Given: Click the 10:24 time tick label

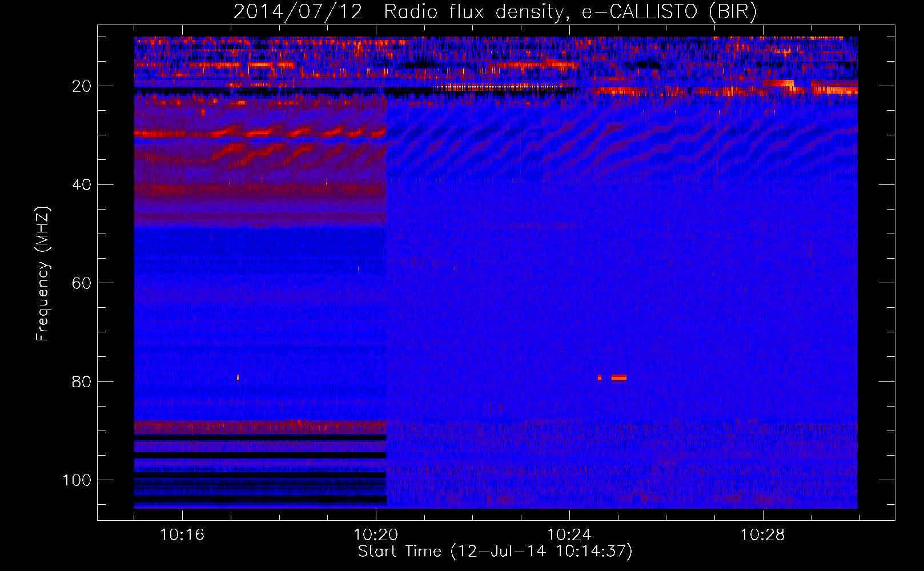Looking at the screenshot, I should click(569, 535).
